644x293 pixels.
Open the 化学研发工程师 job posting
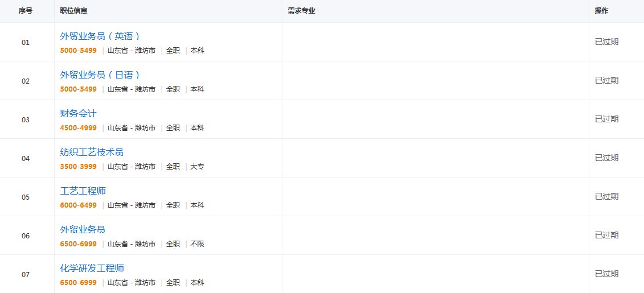[92, 269]
